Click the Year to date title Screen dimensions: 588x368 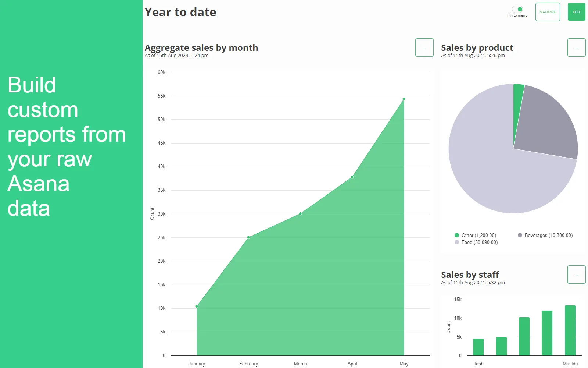coord(180,12)
